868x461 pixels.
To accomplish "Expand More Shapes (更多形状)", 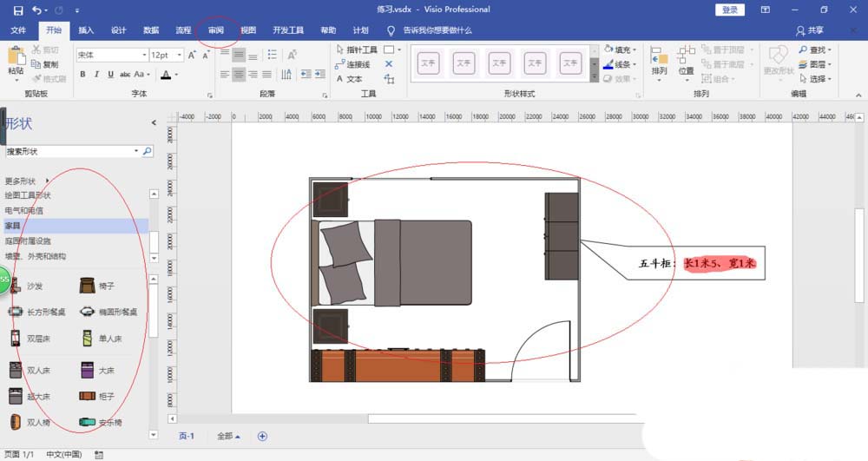I will (27, 181).
